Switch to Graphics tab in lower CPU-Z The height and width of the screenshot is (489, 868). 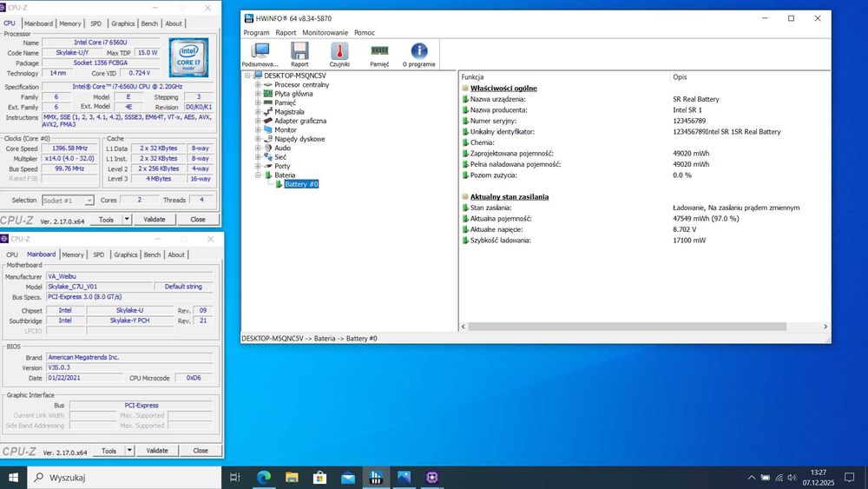tap(126, 254)
